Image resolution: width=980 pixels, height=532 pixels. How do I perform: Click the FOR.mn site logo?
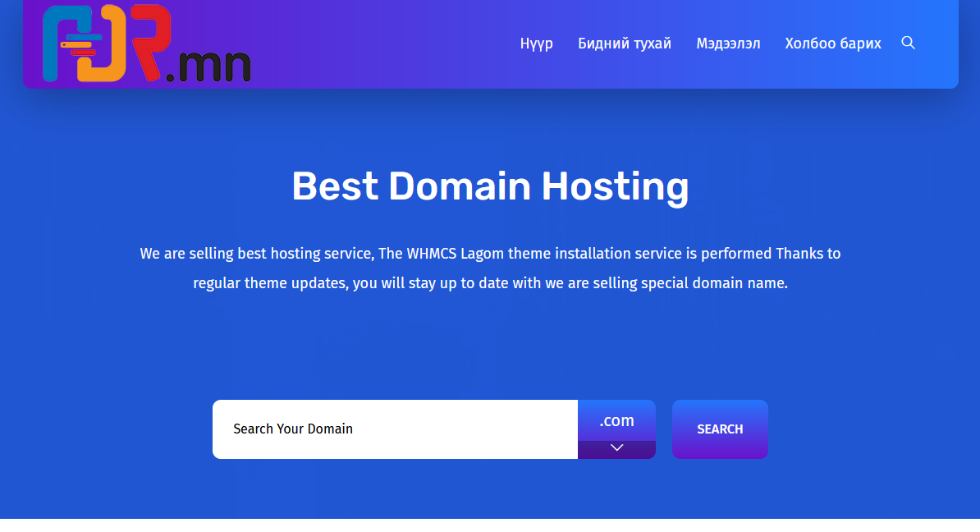click(x=146, y=44)
